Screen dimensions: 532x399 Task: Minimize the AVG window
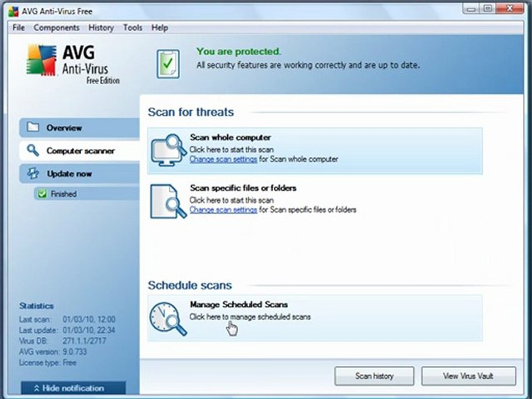click(x=471, y=9)
